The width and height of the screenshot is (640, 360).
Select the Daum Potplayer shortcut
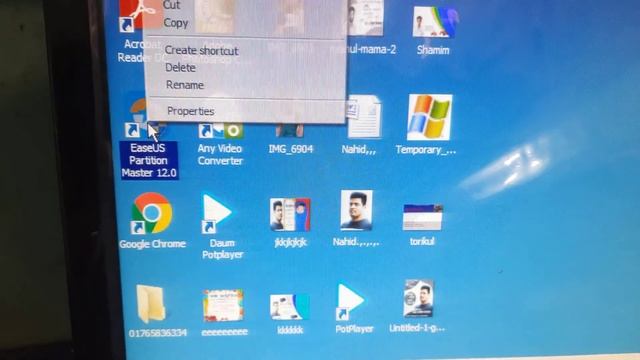coord(217,213)
